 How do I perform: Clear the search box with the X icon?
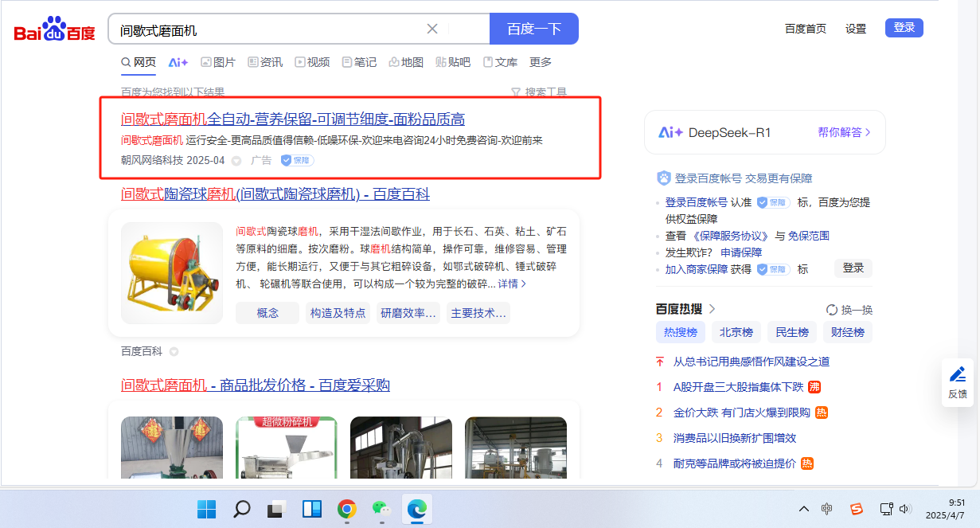coord(432,29)
